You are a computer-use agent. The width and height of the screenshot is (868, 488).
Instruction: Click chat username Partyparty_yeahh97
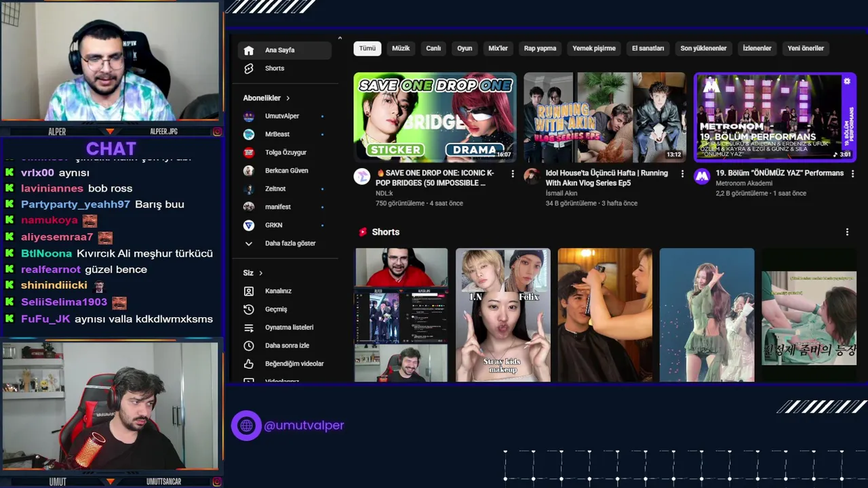(x=75, y=205)
